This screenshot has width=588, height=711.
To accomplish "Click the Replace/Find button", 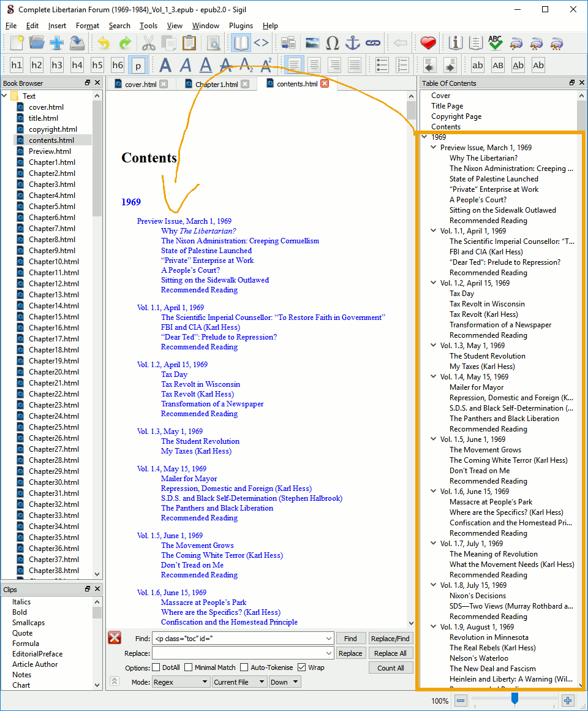I will 390,639.
